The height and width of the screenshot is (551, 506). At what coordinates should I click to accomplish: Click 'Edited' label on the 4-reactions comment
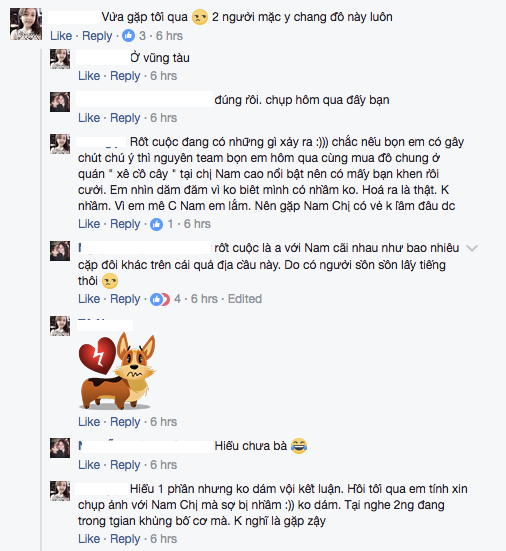(245, 299)
